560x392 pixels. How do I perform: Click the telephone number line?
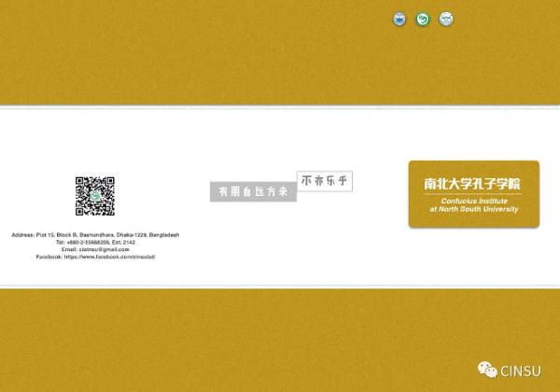[x=95, y=242]
